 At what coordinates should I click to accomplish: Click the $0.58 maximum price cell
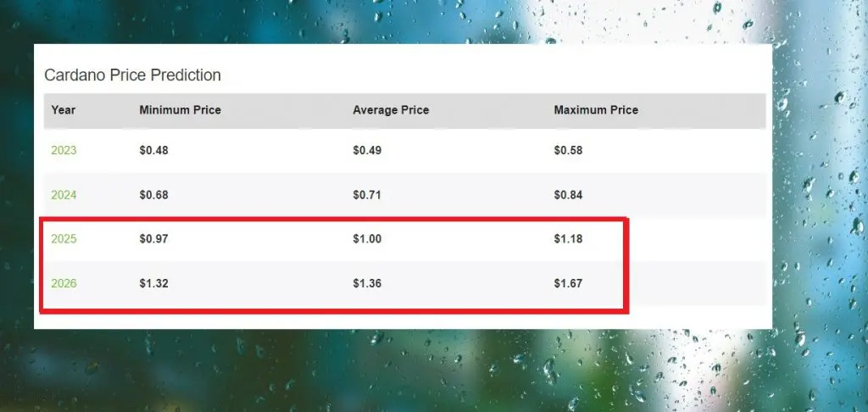(568, 151)
